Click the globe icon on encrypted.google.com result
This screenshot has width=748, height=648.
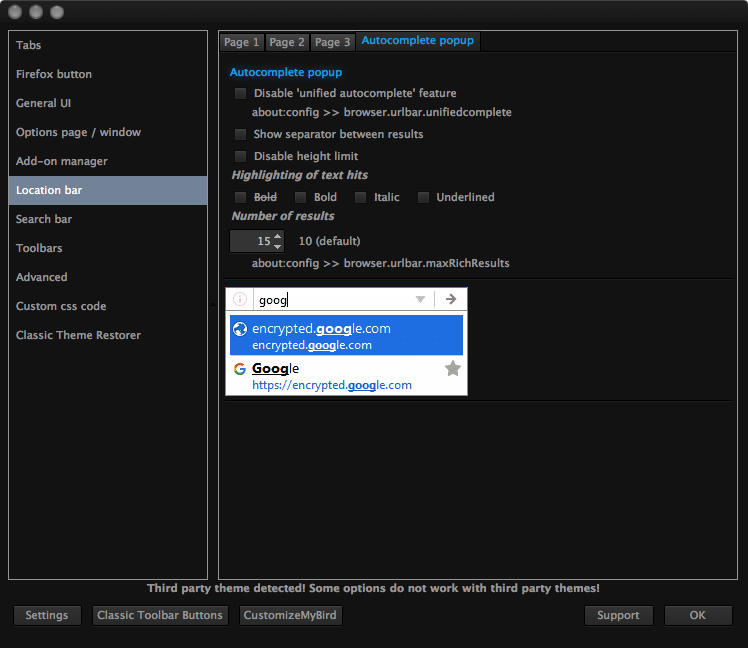pos(240,329)
